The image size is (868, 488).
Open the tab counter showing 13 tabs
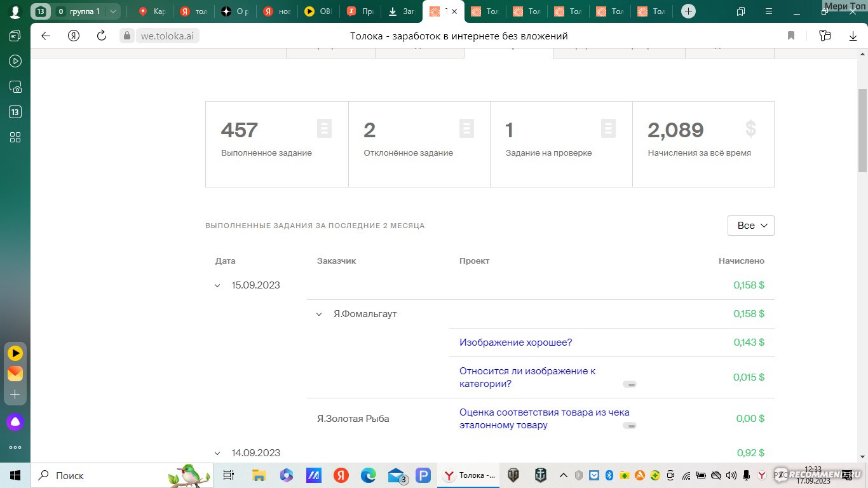coord(41,11)
